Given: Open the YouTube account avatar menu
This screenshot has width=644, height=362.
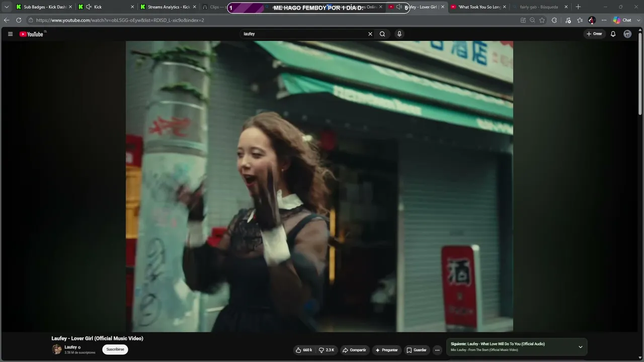Looking at the screenshot, I should pos(627,34).
